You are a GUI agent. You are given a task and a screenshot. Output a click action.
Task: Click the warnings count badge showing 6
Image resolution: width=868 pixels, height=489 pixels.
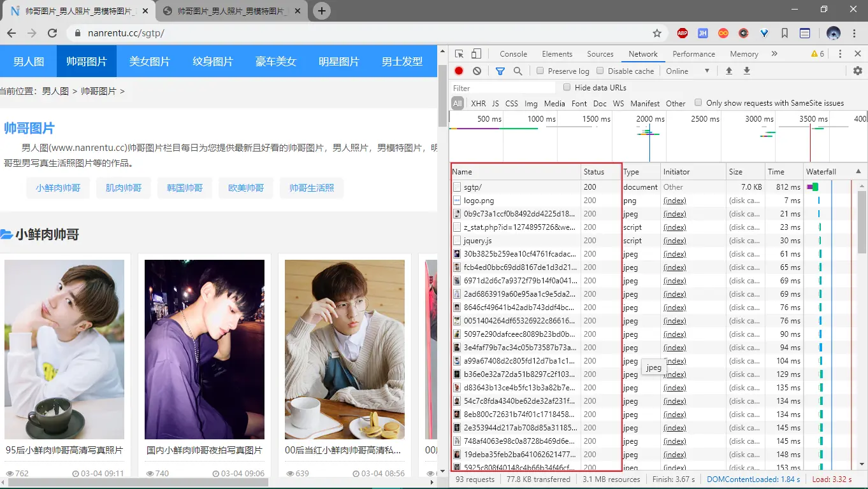(818, 54)
